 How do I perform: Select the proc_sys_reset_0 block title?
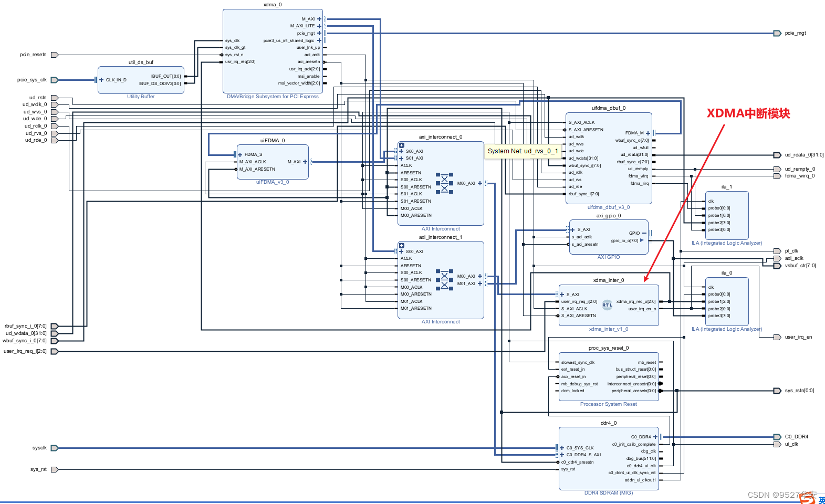tap(609, 348)
